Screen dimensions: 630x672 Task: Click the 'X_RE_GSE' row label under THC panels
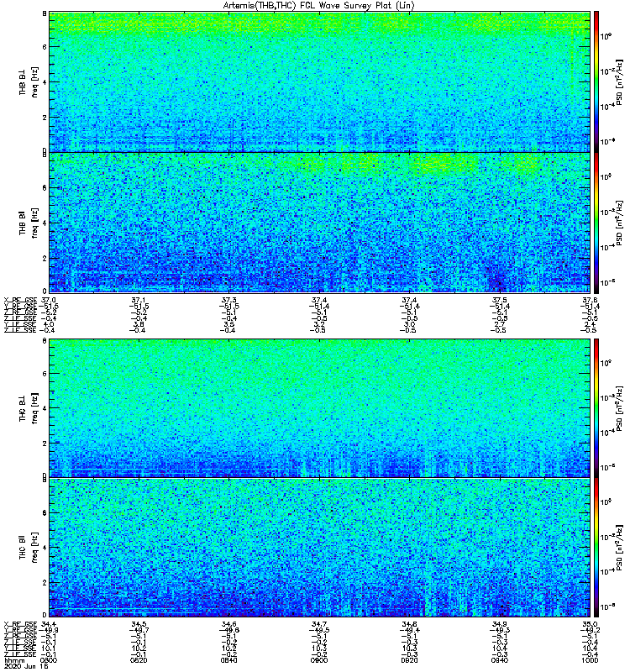tap(20, 624)
